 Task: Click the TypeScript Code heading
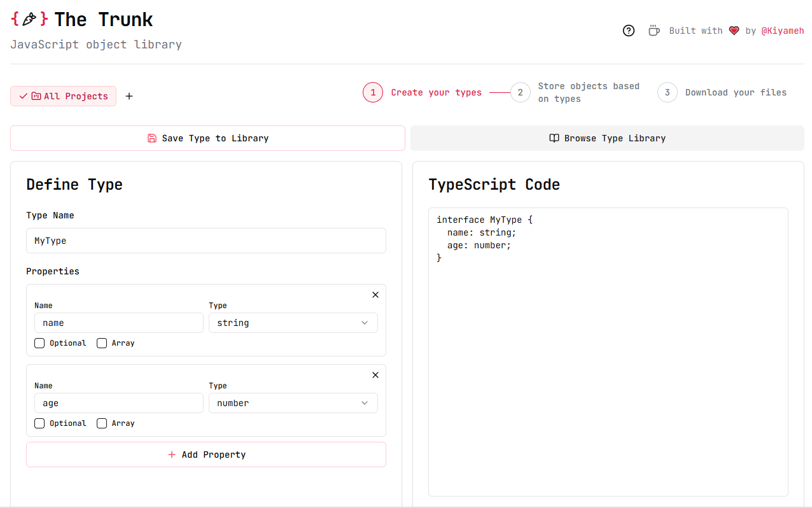pos(494,185)
